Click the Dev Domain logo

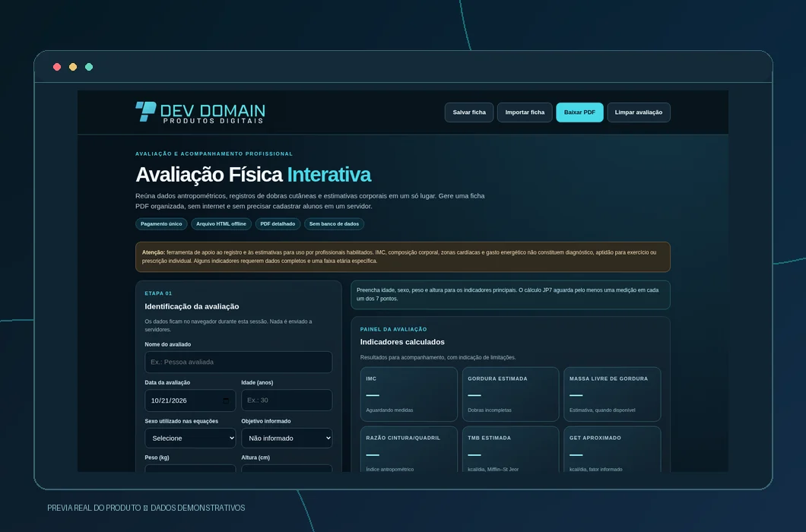click(x=200, y=112)
